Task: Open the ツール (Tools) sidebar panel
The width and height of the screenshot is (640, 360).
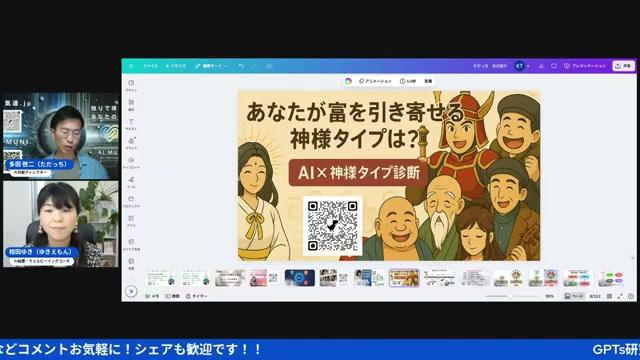Action: [x=131, y=182]
